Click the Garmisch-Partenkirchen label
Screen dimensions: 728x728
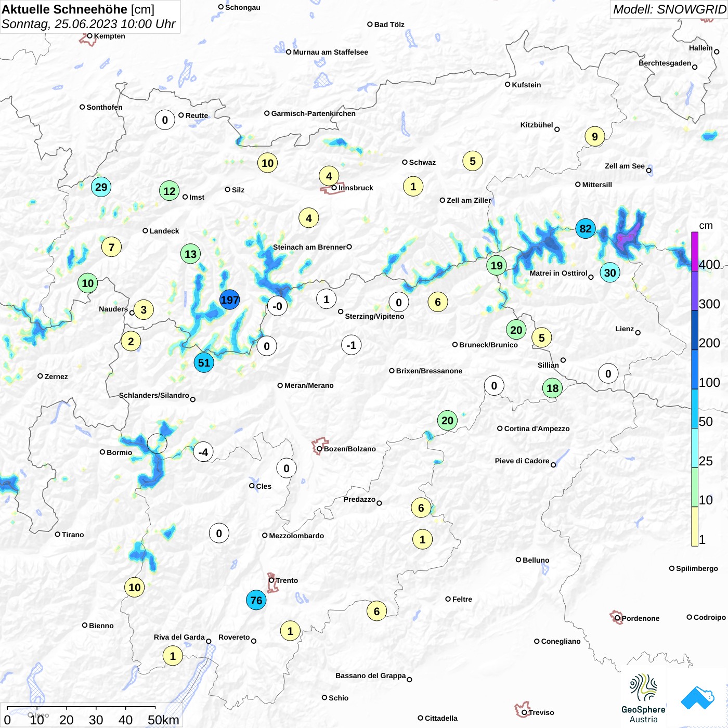click(x=314, y=113)
